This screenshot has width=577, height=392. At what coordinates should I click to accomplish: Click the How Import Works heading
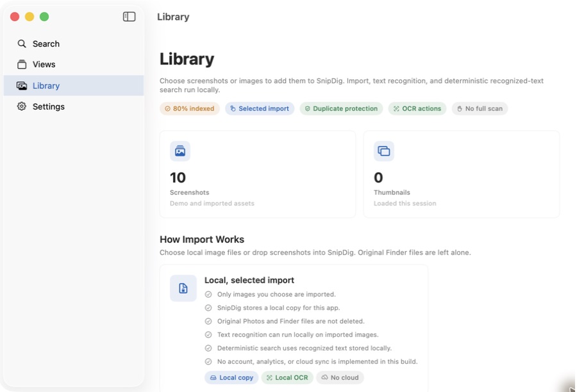pos(202,240)
